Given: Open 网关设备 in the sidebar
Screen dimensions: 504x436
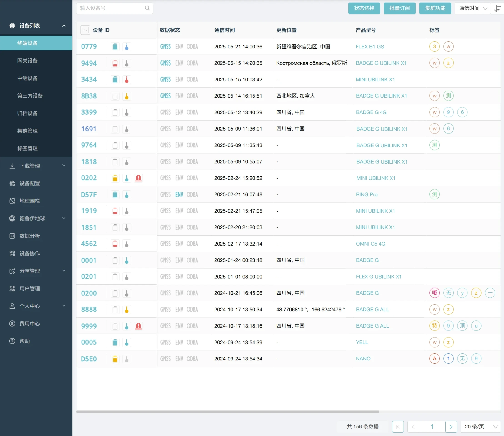Looking at the screenshot, I should point(27,61).
